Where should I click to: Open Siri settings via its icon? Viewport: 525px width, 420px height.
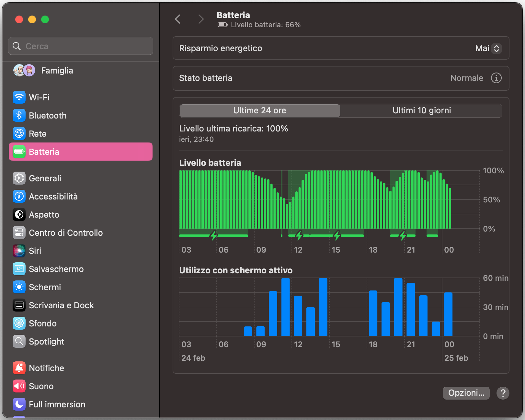tap(19, 251)
